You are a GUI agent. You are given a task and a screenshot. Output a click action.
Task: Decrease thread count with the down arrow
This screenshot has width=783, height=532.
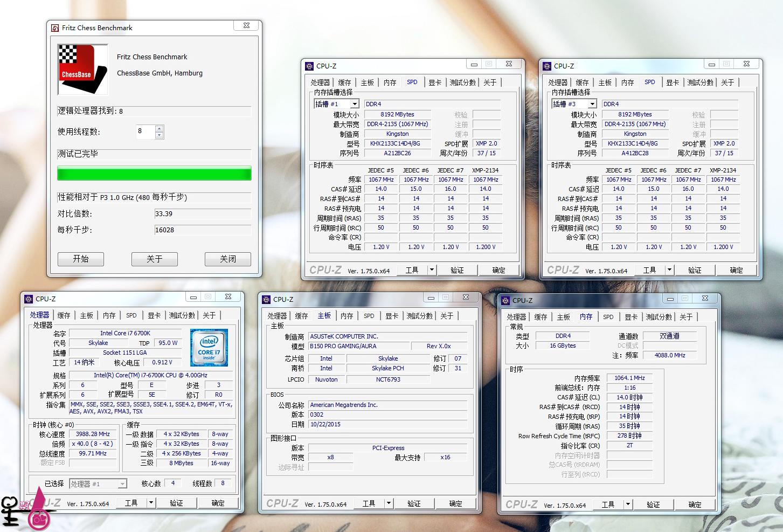point(159,135)
